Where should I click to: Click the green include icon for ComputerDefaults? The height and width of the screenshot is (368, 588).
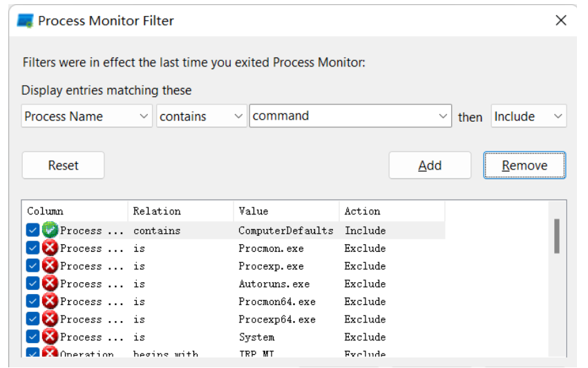point(50,230)
